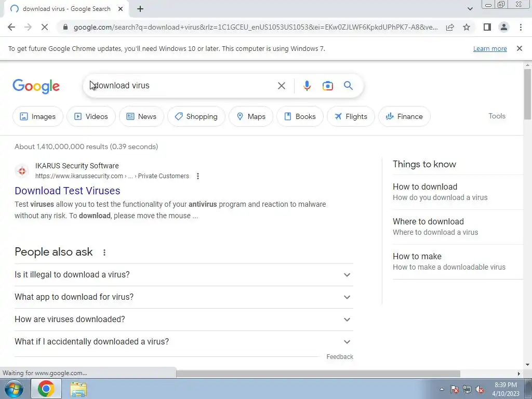Switch to the Finance filter
Viewport: 532px width, 399px height.
point(404,116)
